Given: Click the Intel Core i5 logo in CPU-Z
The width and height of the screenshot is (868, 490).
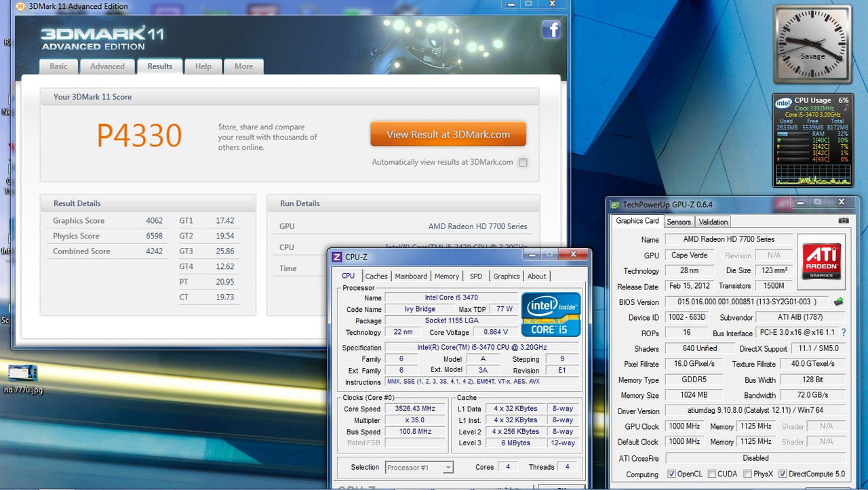Looking at the screenshot, I should click(551, 314).
